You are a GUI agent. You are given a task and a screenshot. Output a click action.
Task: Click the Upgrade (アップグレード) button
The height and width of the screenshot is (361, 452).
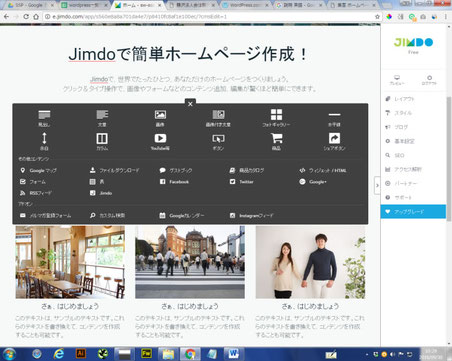tap(413, 212)
